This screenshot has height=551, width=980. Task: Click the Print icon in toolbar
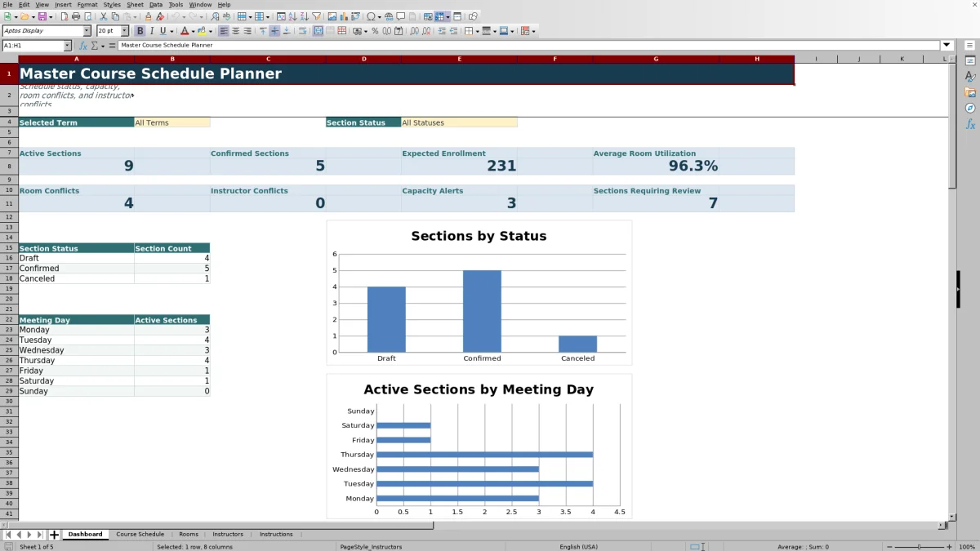click(x=76, y=16)
